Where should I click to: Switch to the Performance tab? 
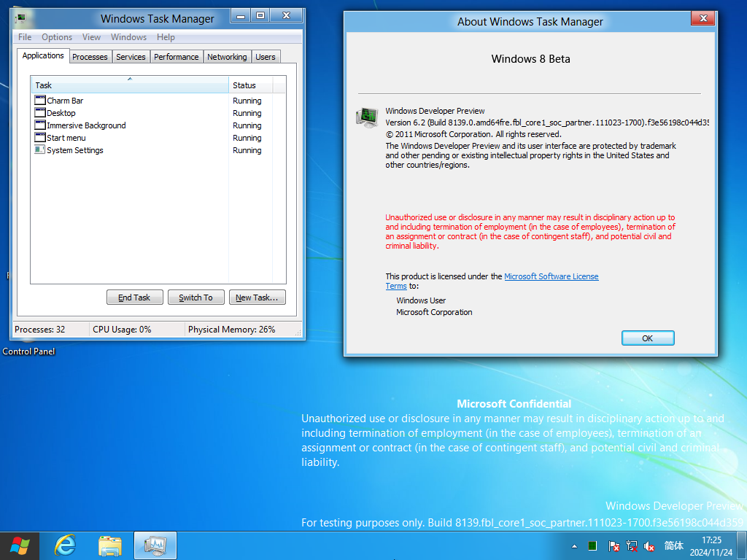click(x=177, y=57)
